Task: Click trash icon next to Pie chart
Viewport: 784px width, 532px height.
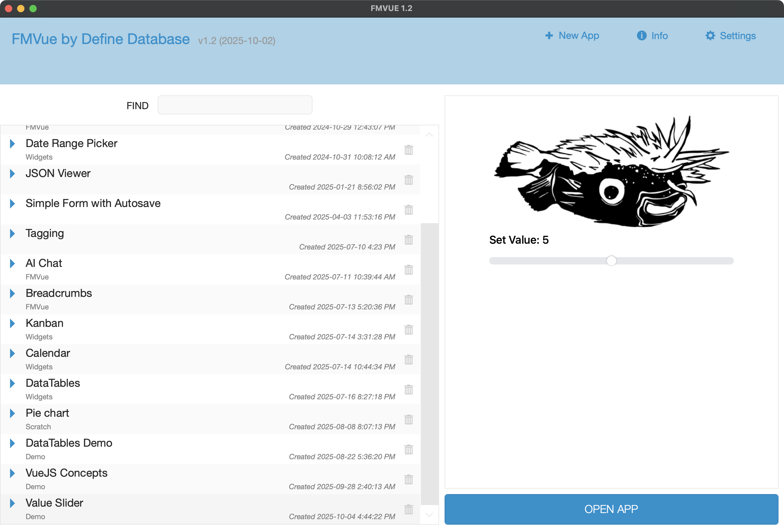Action: [x=409, y=419]
